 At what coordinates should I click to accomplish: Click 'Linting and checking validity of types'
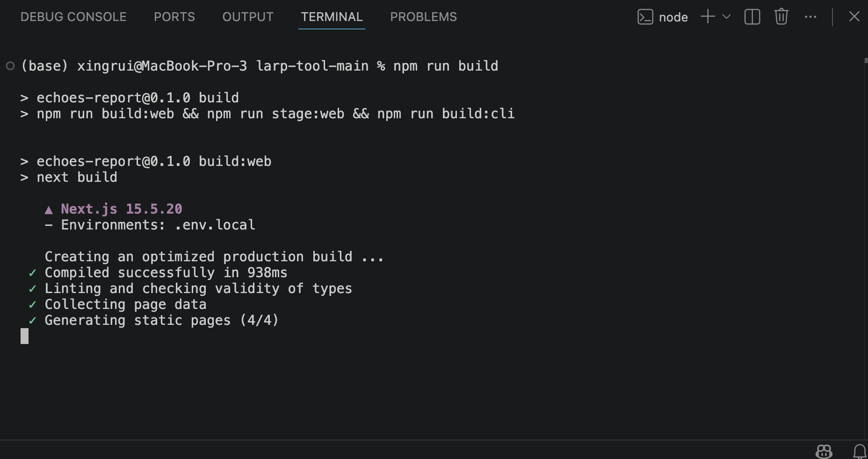click(190, 288)
